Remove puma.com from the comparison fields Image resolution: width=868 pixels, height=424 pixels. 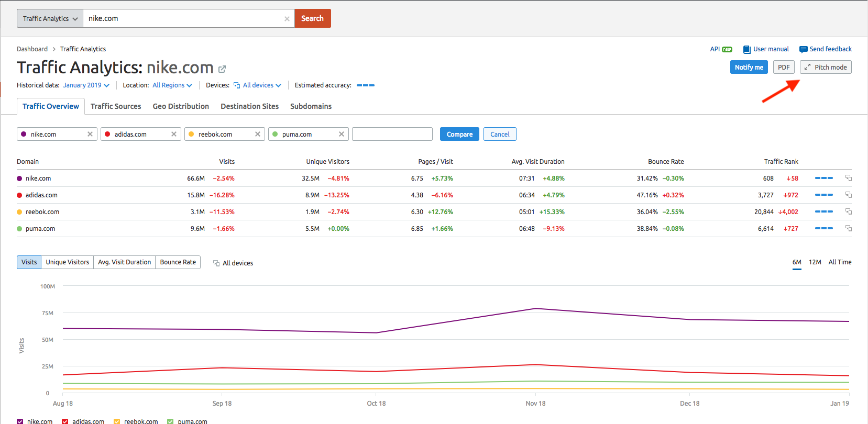coord(342,135)
